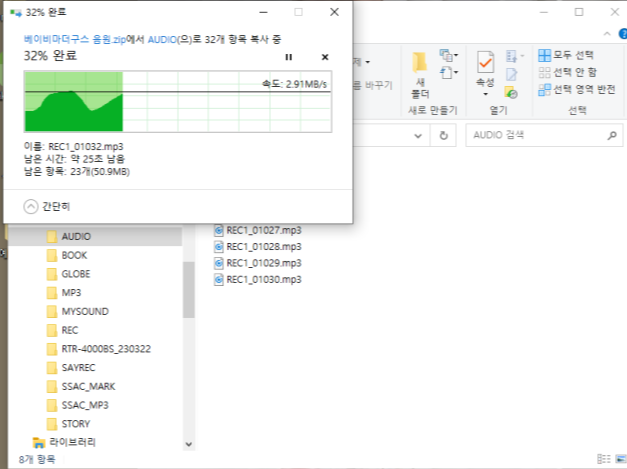Open the MP3 folder in navigation pane
The image size is (627, 469).
coord(71,293)
